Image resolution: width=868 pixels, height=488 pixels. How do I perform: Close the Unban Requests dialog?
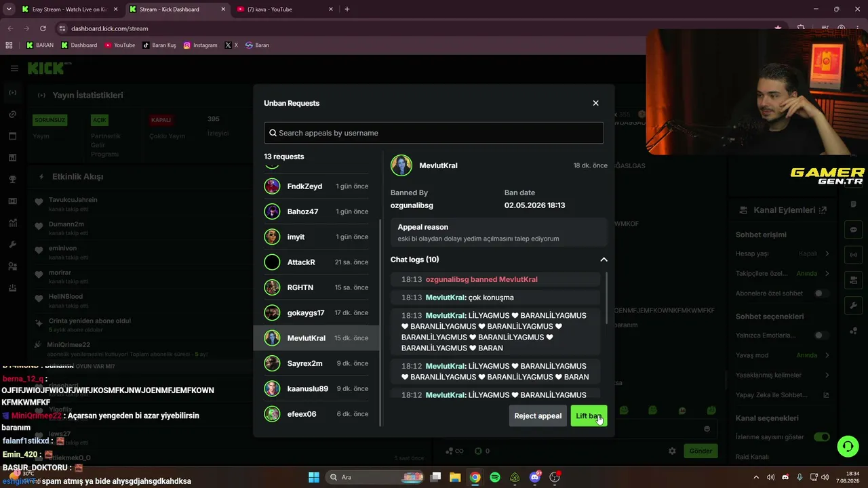[595, 103]
